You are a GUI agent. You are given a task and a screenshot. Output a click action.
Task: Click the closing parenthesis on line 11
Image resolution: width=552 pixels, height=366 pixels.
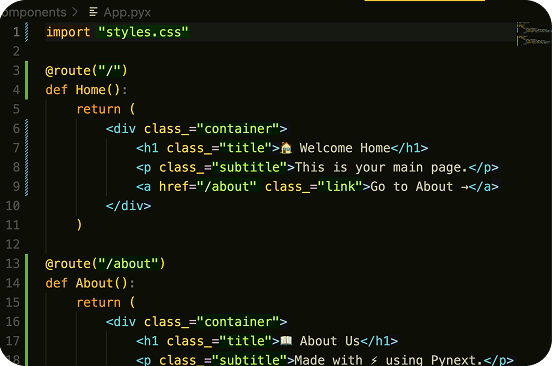79,225
